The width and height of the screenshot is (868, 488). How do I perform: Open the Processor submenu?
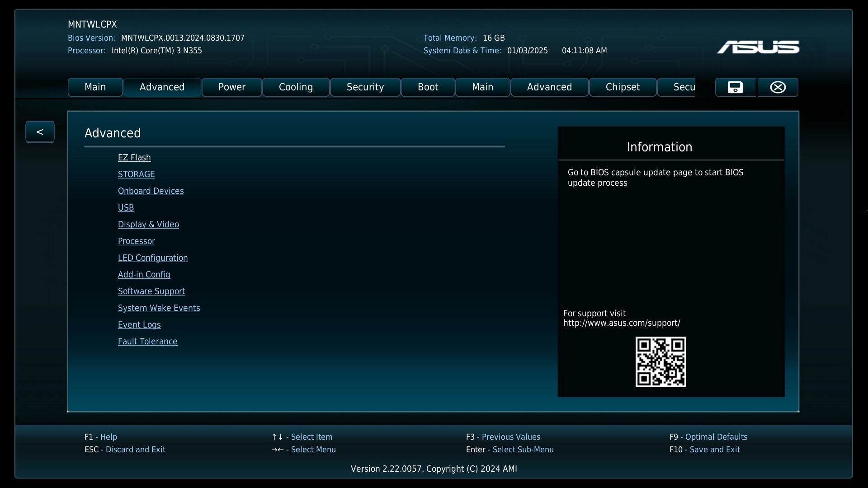coord(136,241)
